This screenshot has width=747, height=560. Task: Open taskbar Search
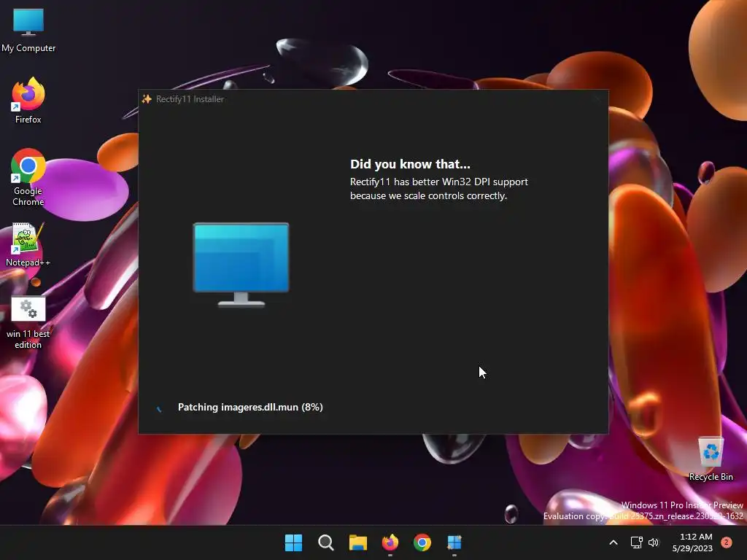point(326,542)
